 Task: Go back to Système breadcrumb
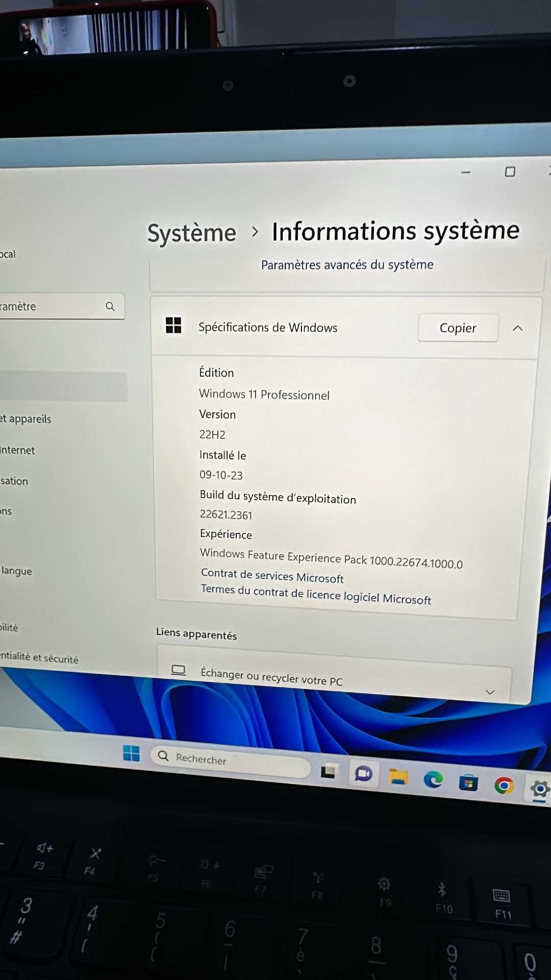point(192,233)
